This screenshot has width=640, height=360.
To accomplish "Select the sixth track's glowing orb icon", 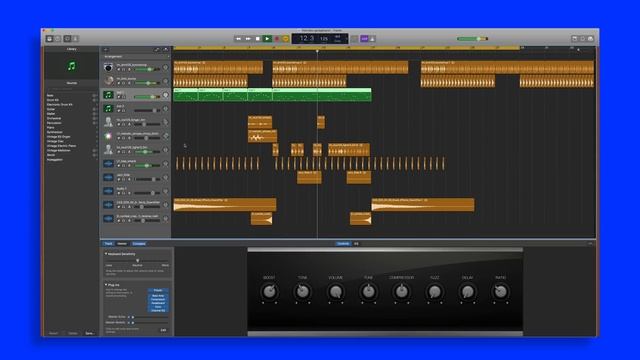I will pos(108,136).
